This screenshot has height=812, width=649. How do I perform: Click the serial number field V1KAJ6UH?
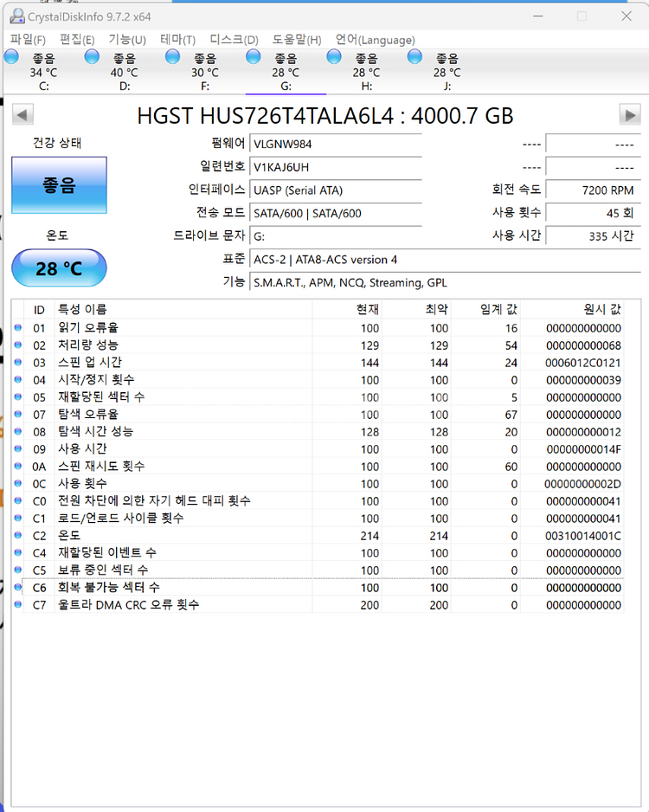click(335, 166)
